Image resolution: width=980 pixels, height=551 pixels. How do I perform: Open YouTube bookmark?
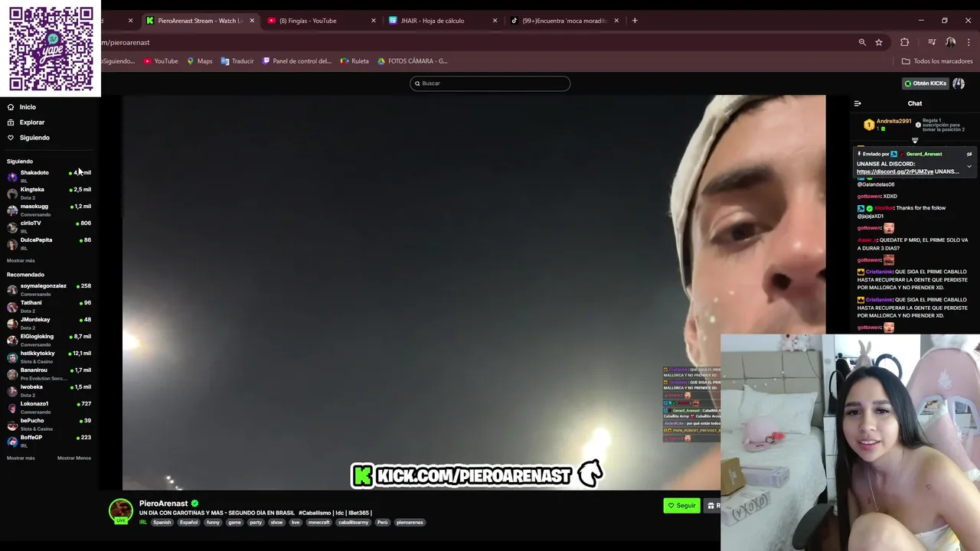pos(161,61)
